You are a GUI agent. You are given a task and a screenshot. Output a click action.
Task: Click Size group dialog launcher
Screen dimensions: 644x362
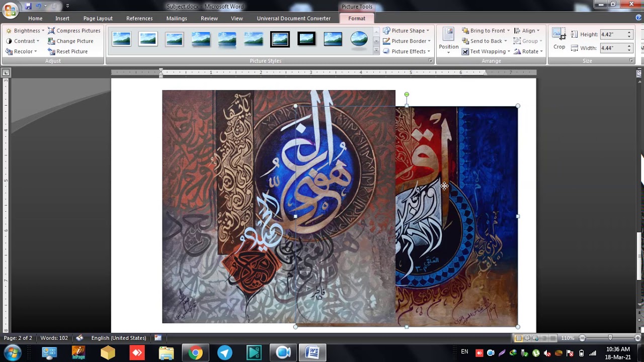631,61
